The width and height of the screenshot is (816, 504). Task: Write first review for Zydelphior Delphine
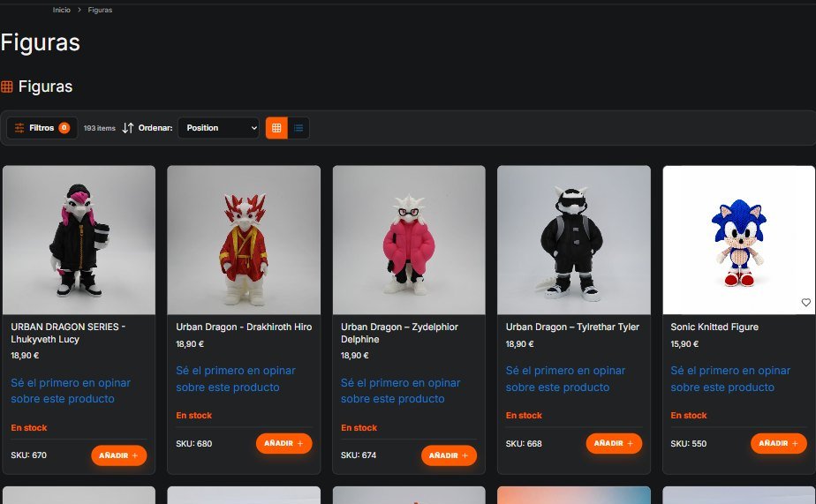[x=400, y=391]
